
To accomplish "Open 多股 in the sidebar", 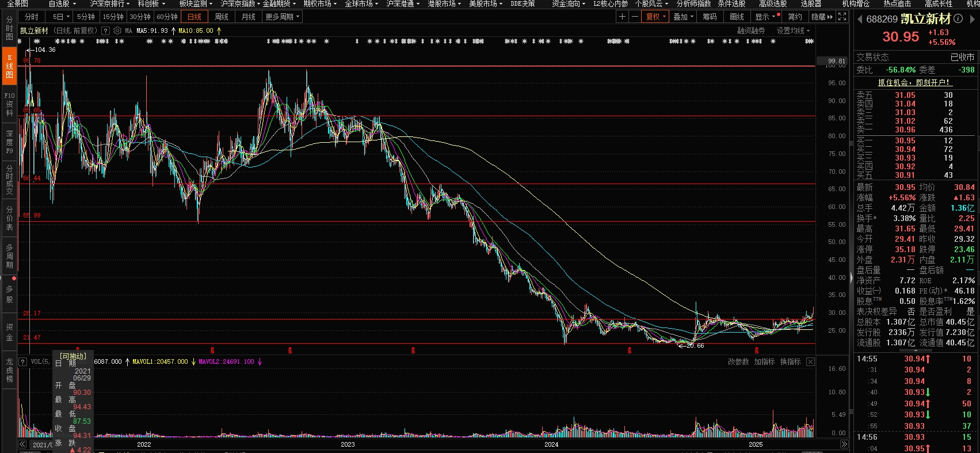I will (9, 294).
